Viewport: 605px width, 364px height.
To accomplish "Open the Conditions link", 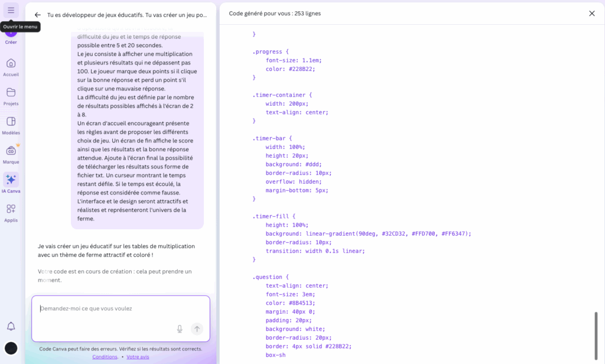I will point(105,356).
